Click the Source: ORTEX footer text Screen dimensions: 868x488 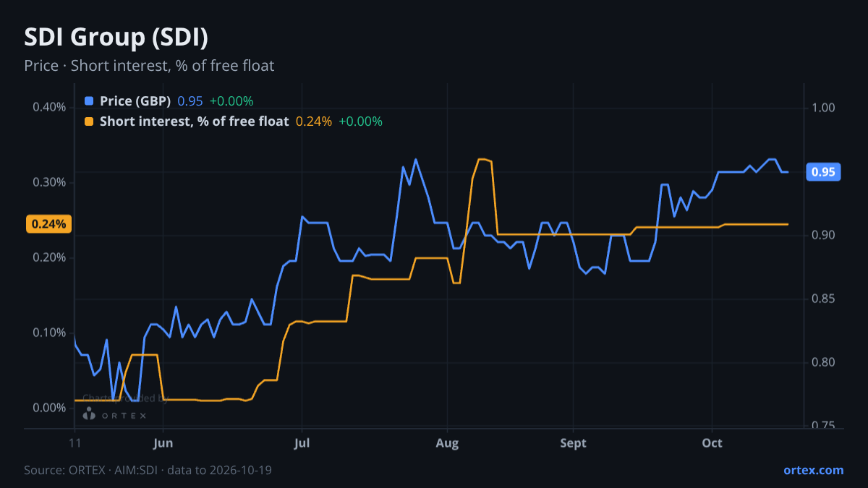(x=148, y=470)
